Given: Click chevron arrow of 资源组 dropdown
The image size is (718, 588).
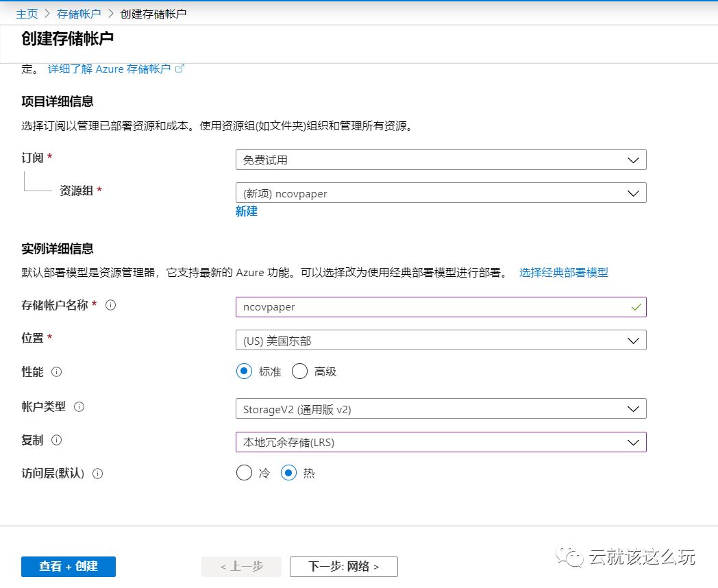Looking at the screenshot, I should [x=633, y=193].
